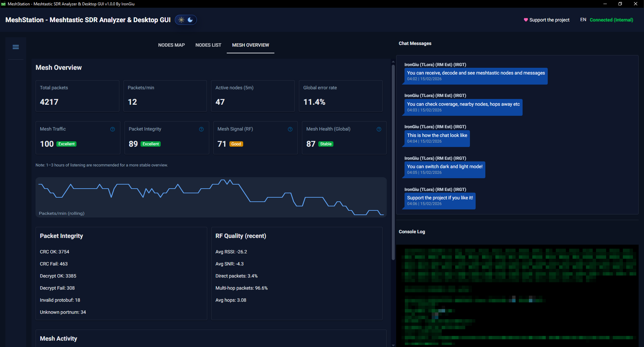644x347 pixels.
Task: Click message 'You can check coverage' bubble
Action: (x=463, y=107)
